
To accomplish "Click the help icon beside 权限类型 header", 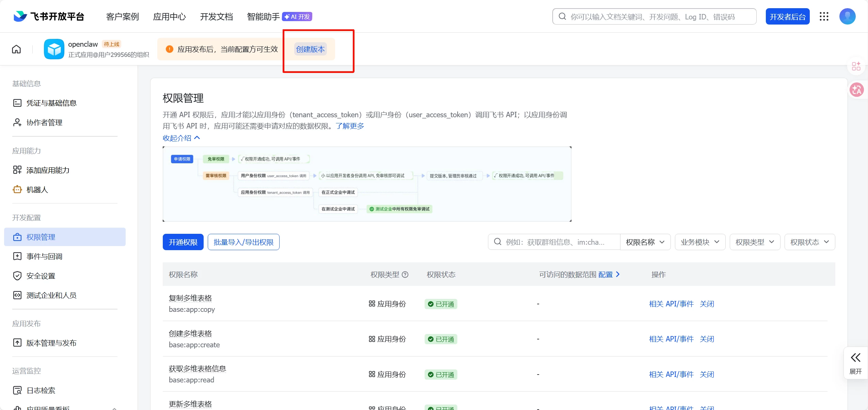I will pyautogui.click(x=405, y=275).
